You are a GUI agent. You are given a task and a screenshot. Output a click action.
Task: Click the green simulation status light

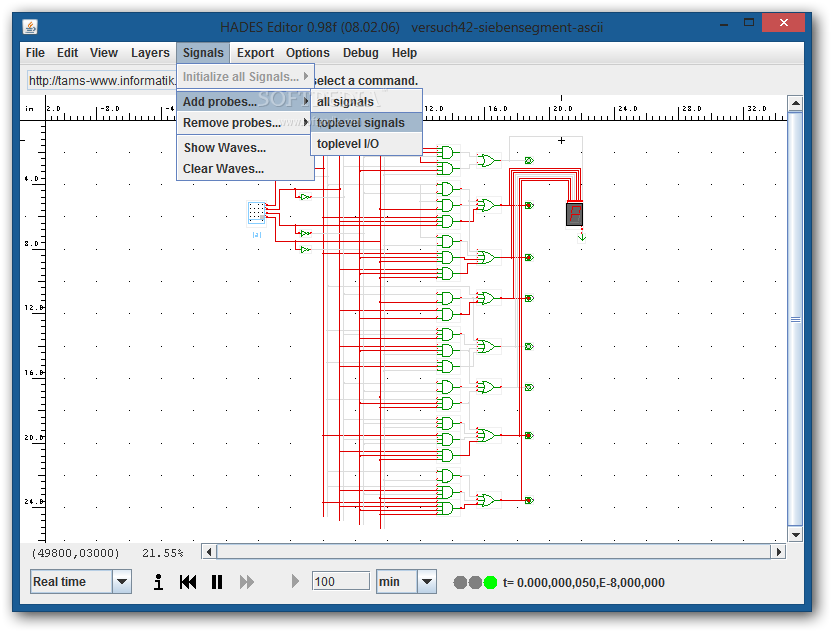[491, 583]
